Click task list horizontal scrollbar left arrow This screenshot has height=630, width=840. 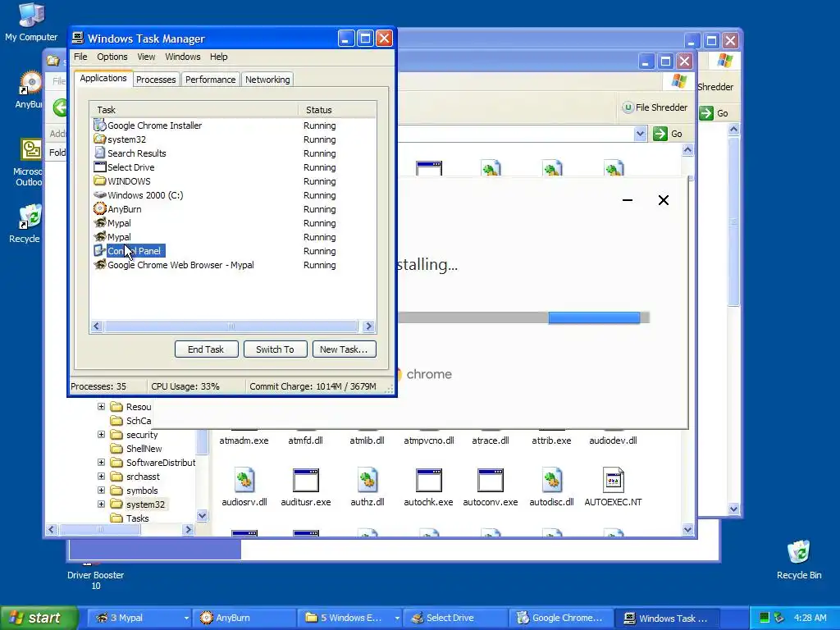[97, 326]
